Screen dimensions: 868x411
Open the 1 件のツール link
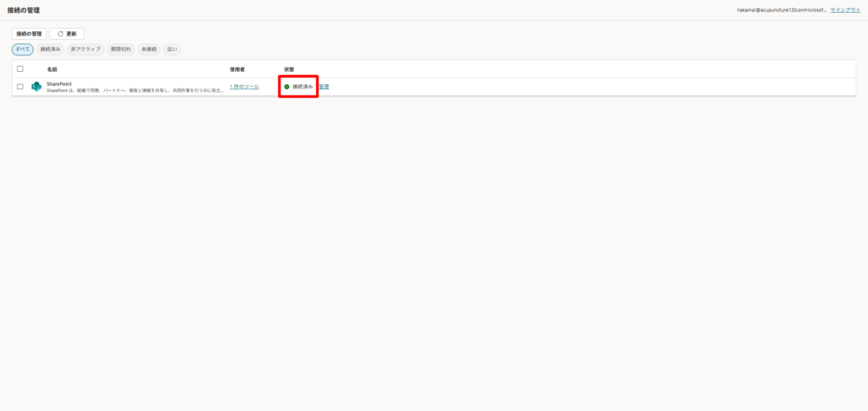[x=244, y=87]
